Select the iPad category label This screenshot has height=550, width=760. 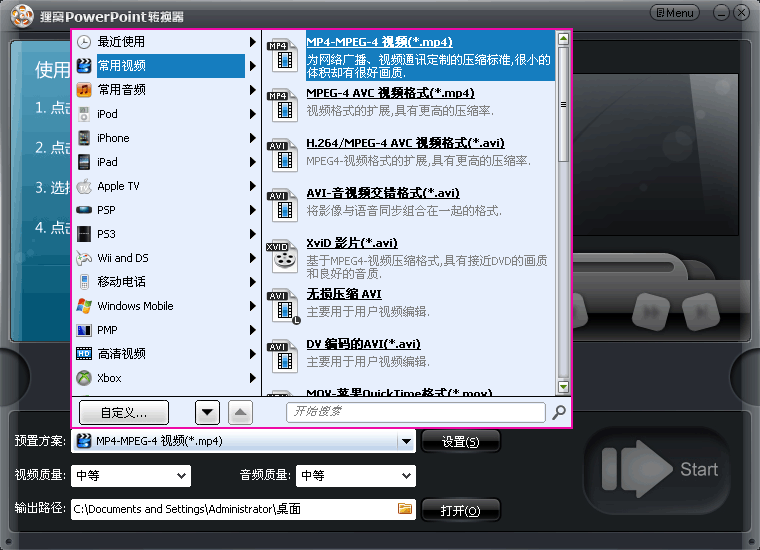pyautogui.click(x=107, y=162)
